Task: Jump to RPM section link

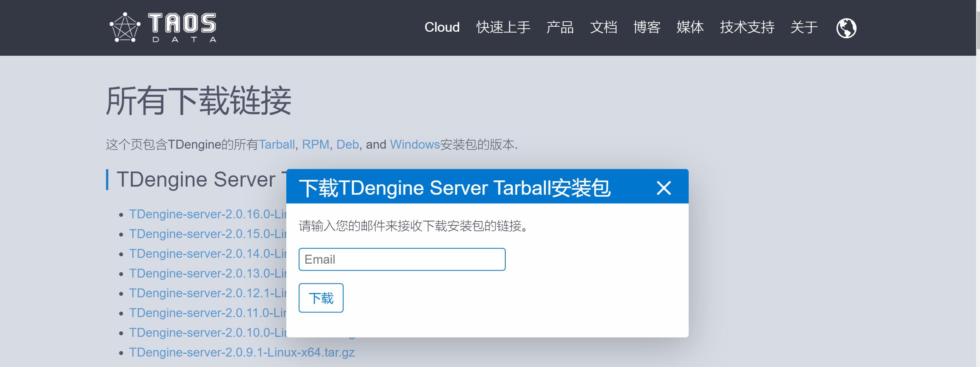Action: tap(315, 144)
